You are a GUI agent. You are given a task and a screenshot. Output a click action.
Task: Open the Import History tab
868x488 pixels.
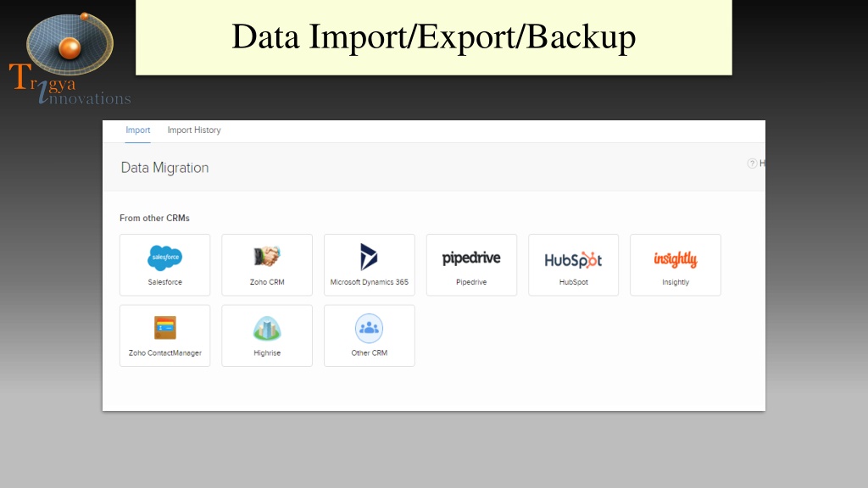tap(194, 130)
